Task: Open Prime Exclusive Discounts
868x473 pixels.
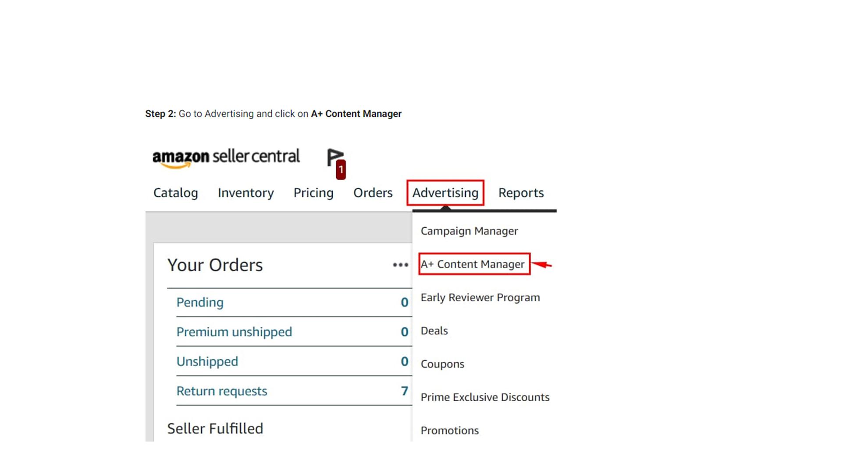Action: [485, 397]
